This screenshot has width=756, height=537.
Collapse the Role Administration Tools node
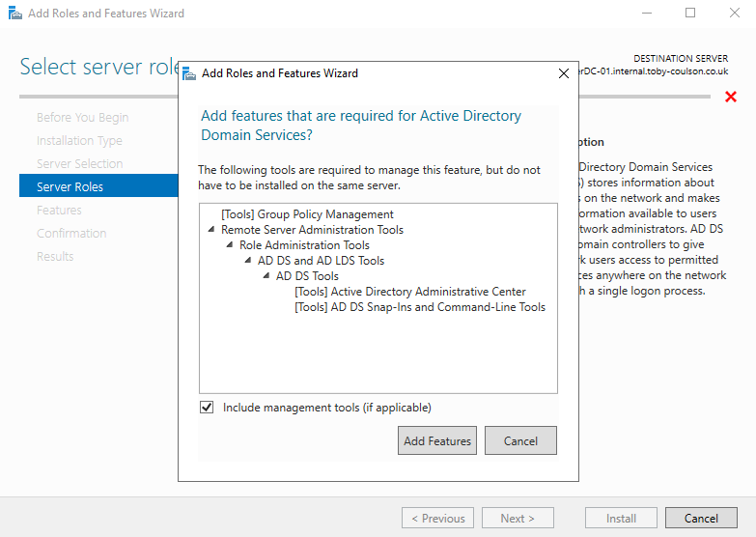coord(230,245)
